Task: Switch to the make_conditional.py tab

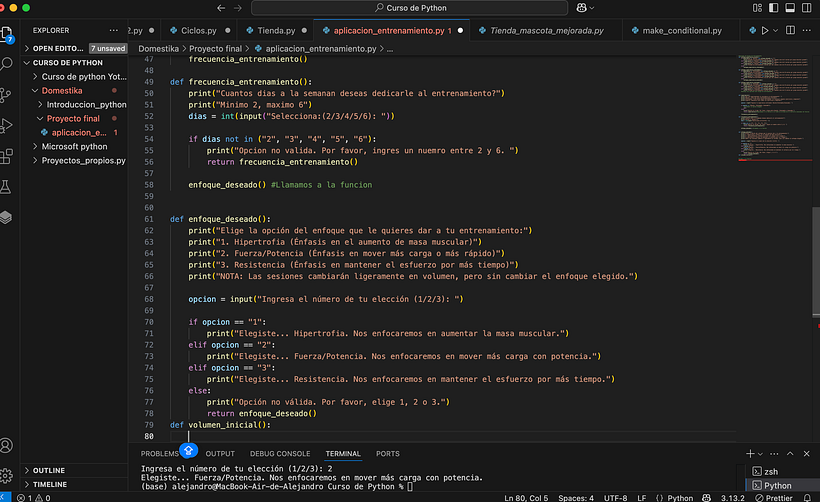Action: [x=681, y=30]
